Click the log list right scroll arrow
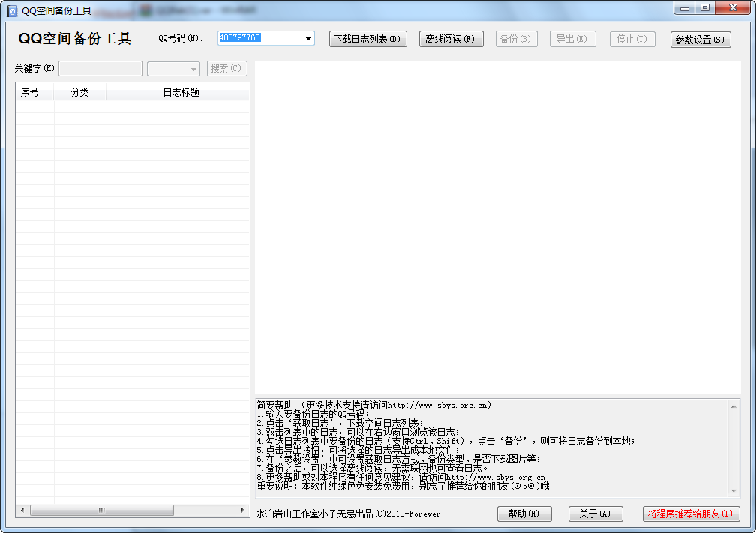 pyautogui.click(x=242, y=510)
